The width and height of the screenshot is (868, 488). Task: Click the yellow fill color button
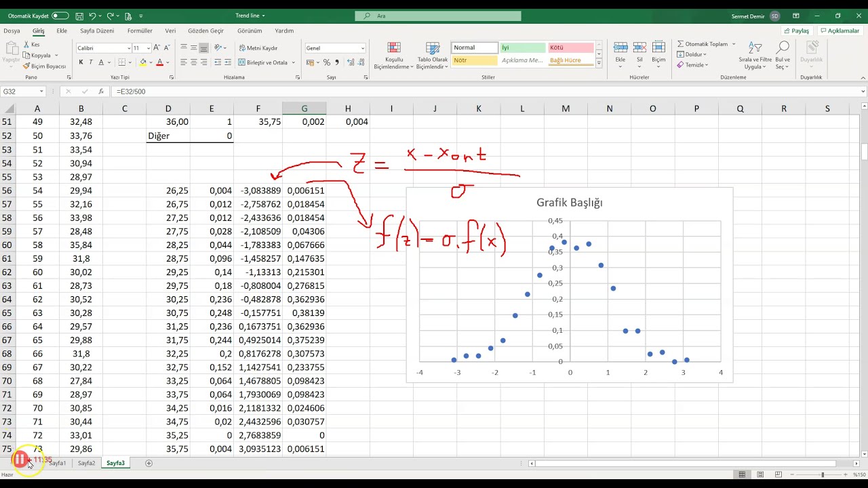(142, 62)
